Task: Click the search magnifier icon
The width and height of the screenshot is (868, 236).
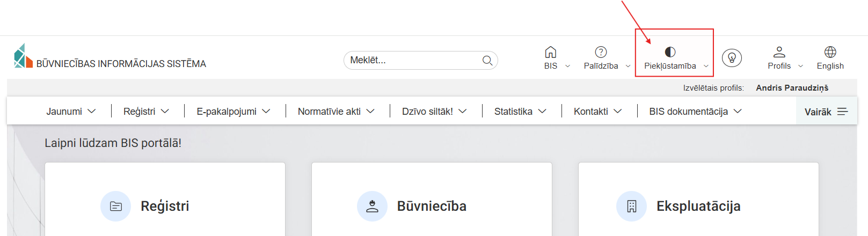Action: coord(487,61)
